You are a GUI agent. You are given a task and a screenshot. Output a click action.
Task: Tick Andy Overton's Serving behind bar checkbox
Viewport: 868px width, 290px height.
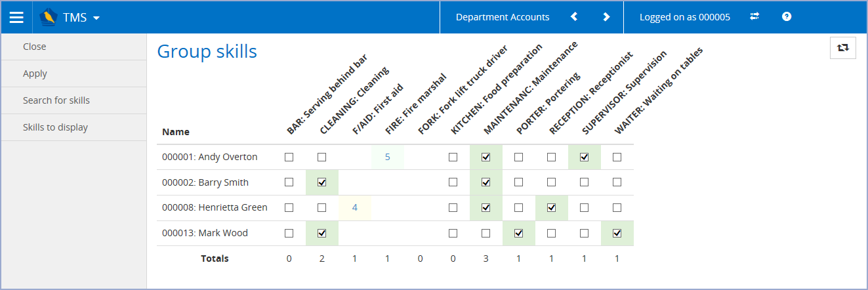pos(289,157)
